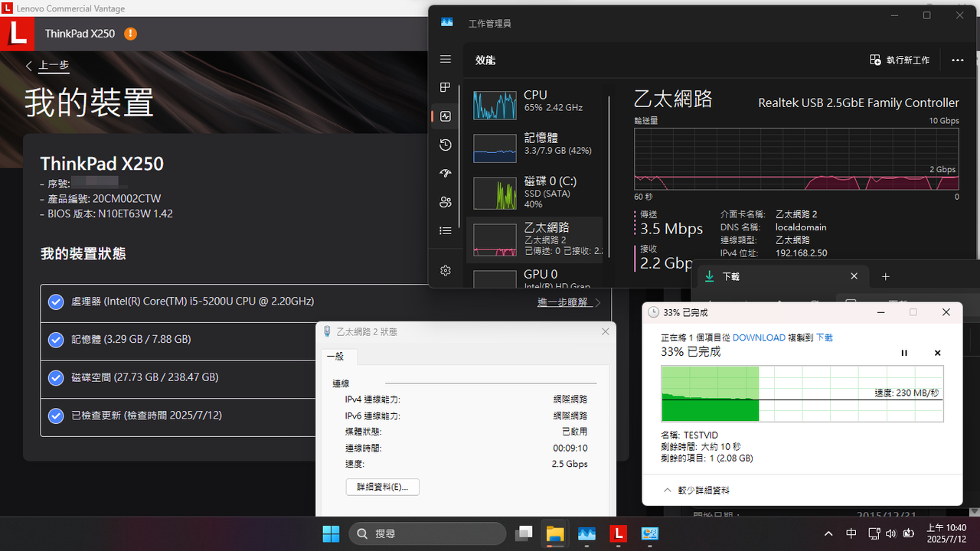Cancel the file copy with the X icon
Image resolution: width=980 pixels, height=551 pixels.
point(938,353)
